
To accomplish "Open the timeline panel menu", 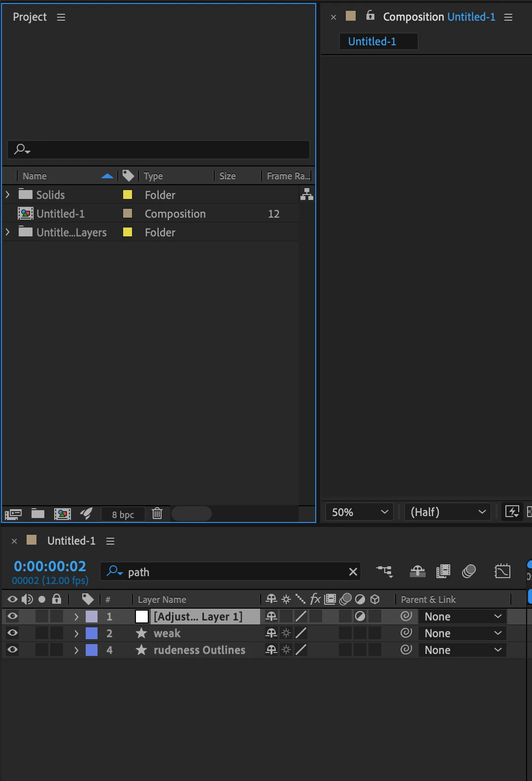I will click(x=110, y=541).
